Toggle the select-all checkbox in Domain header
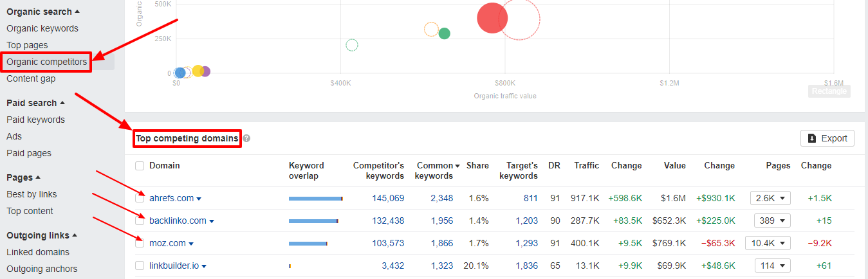Viewport: 868px width, 279px height. (140, 166)
